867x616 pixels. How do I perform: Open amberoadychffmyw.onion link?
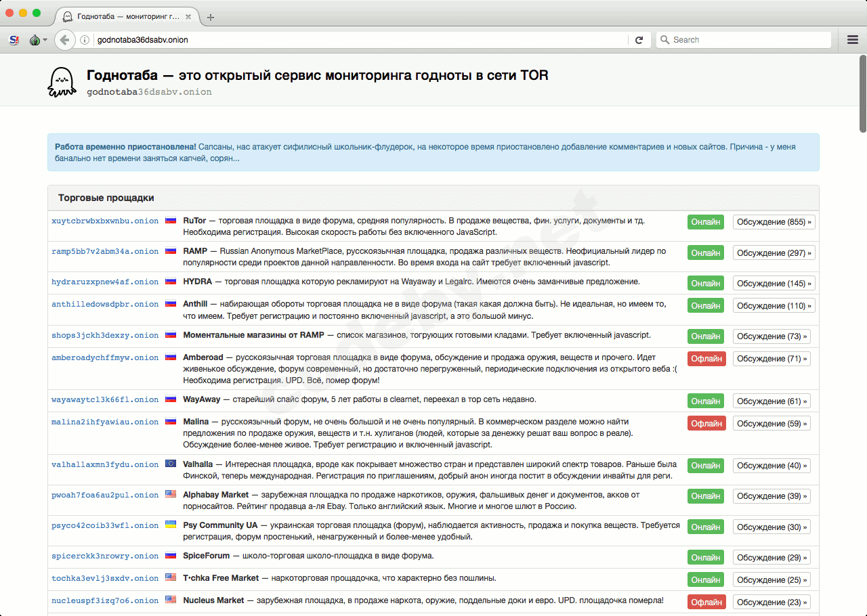[x=105, y=357]
